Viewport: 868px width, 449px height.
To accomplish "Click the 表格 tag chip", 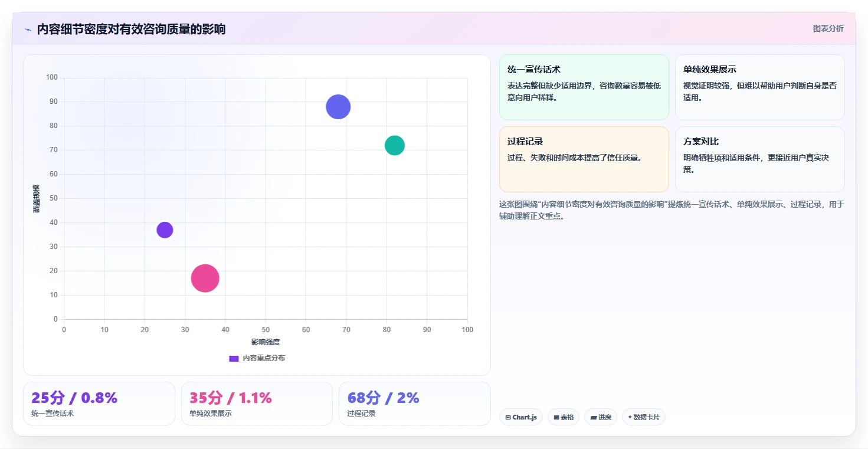I will (564, 417).
